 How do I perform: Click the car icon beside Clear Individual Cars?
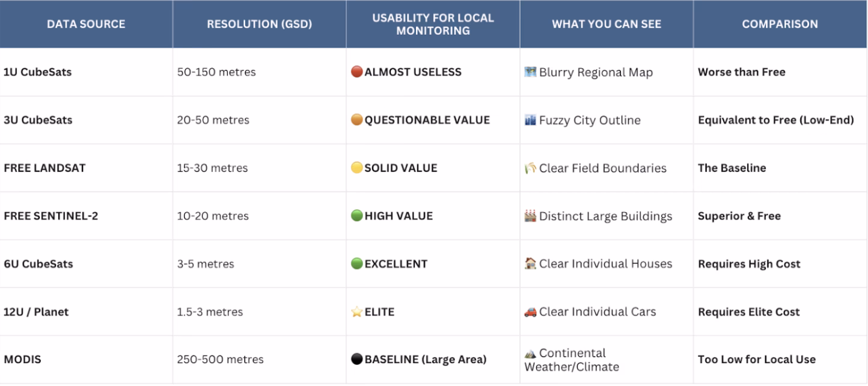[x=530, y=312]
